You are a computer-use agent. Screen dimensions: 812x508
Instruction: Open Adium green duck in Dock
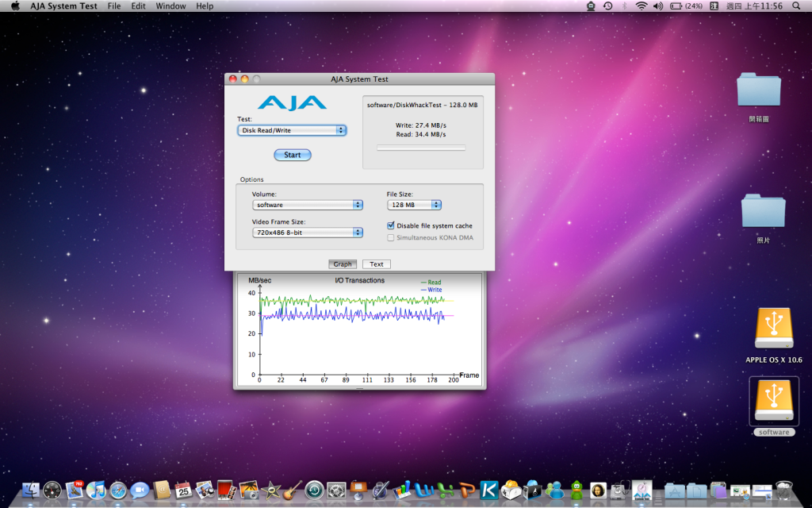(576, 489)
